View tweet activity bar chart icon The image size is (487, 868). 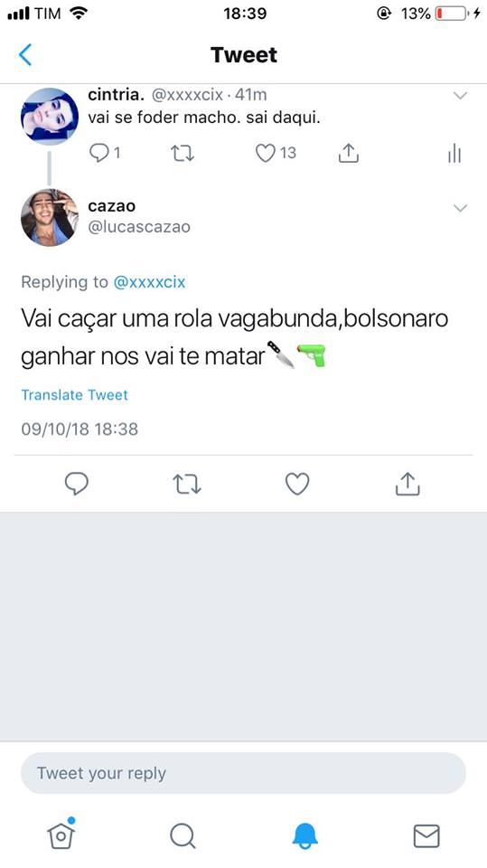(x=454, y=154)
